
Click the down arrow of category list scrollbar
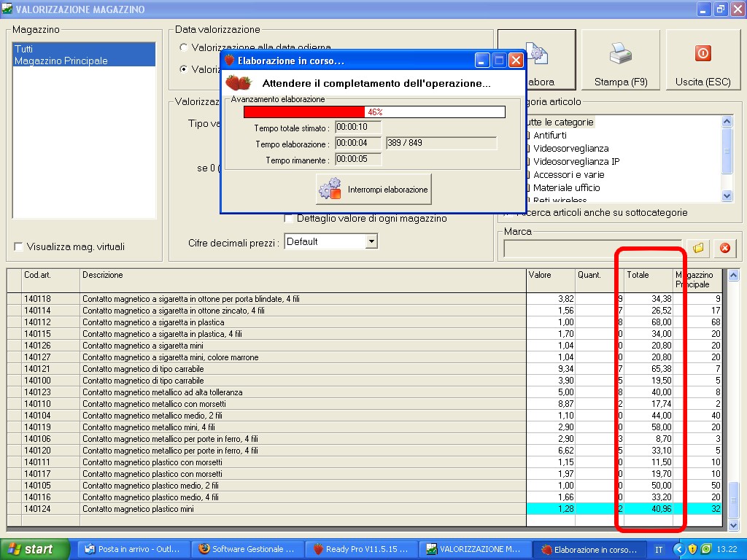point(727,195)
